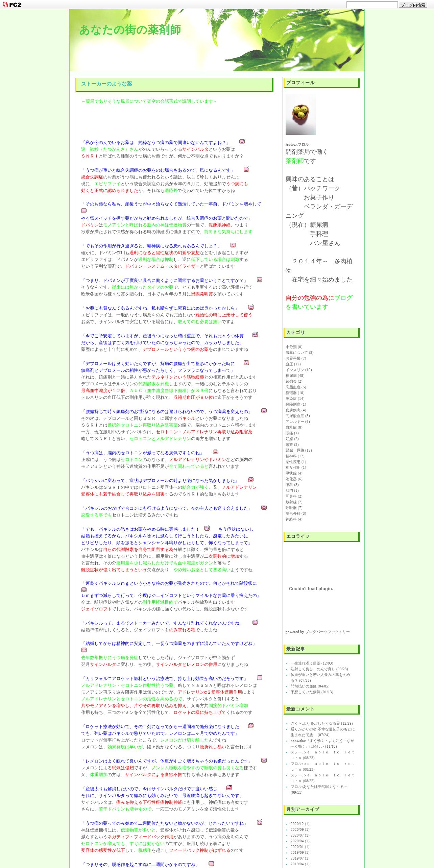Open comment フロル:あなたは突然眠くな～る～
The width and height of the screenshot is (434, 868).
(x=319, y=789)
